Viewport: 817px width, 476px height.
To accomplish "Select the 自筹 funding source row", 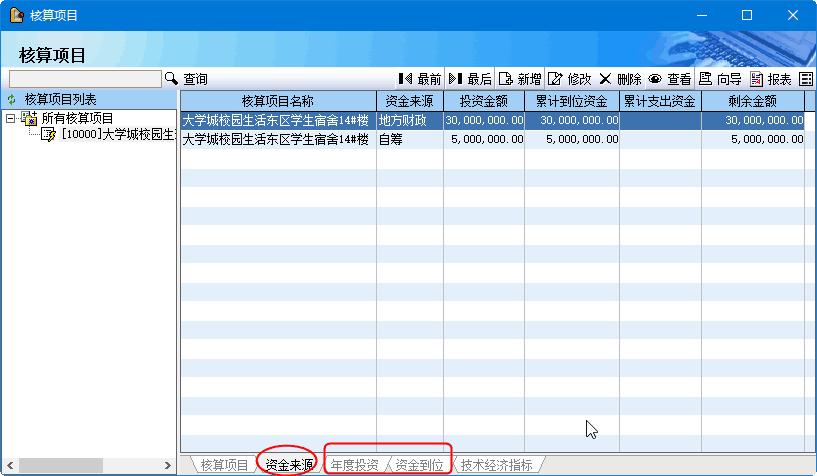I will pos(391,140).
